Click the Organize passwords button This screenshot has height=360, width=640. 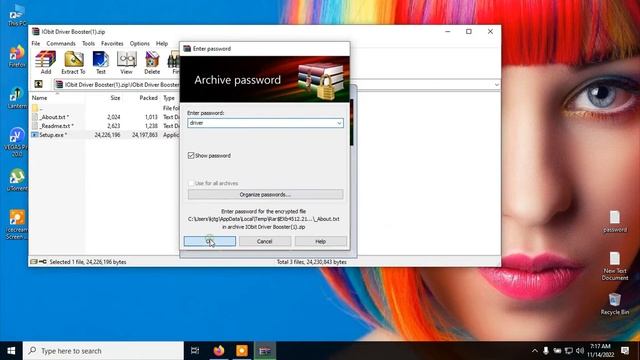pyautogui.click(x=265, y=195)
